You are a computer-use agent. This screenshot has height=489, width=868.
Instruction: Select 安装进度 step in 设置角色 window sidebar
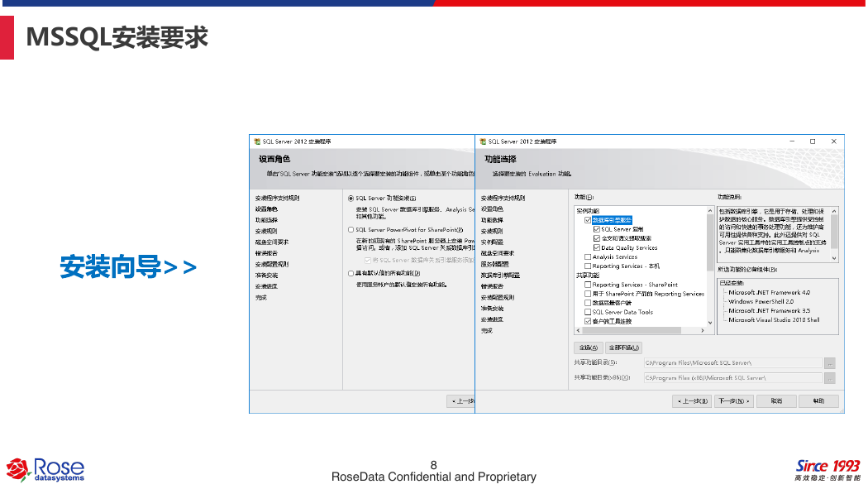[266, 287]
